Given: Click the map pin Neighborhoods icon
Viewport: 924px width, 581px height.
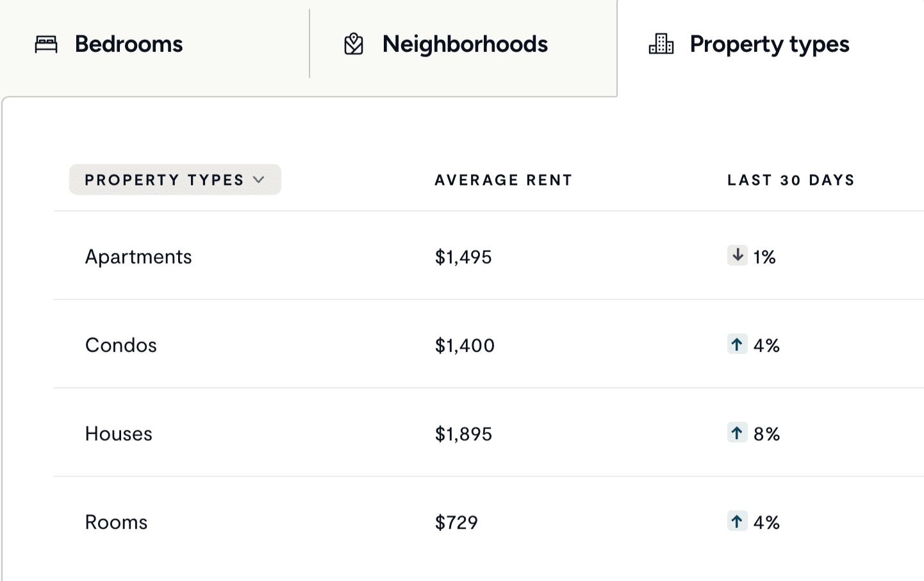Looking at the screenshot, I should click(x=354, y=44).
